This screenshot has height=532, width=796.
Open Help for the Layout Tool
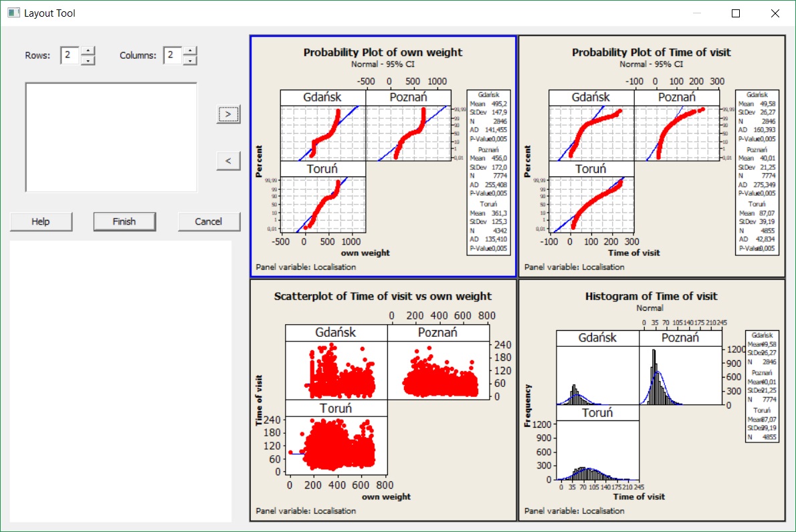[x=41, y=221]
